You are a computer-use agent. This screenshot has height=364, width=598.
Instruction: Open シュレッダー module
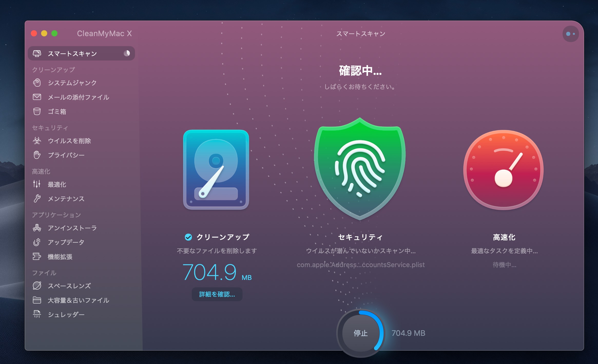(81, 314)
